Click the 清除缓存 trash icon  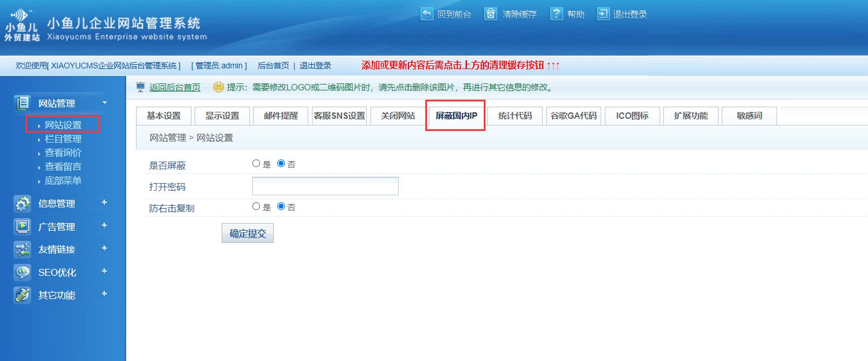[491, 14]
